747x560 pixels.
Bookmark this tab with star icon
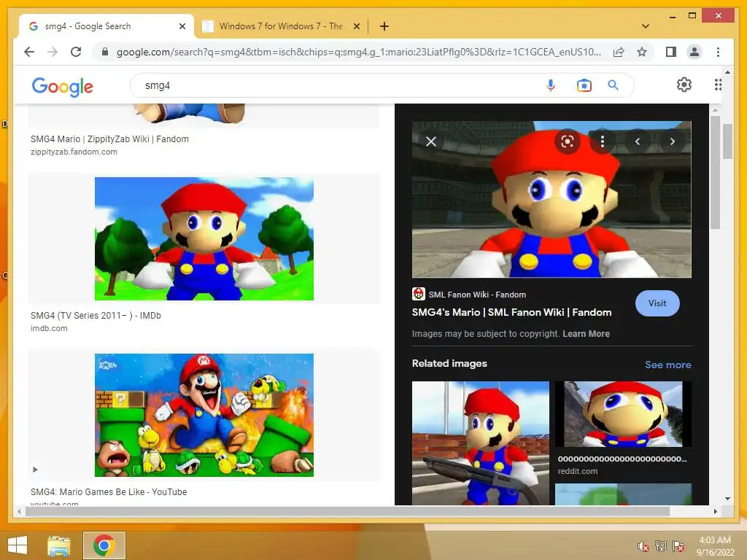(642, 52)
